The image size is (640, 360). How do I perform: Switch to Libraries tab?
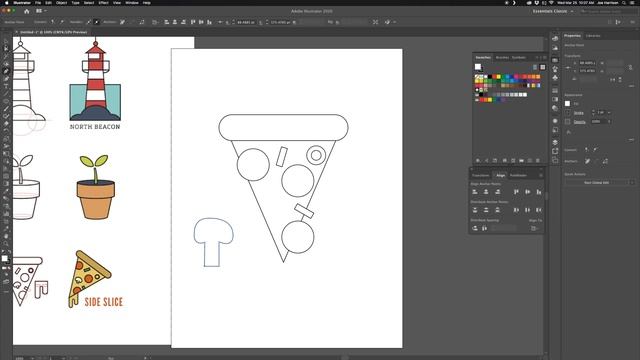[x=593, y=36]
